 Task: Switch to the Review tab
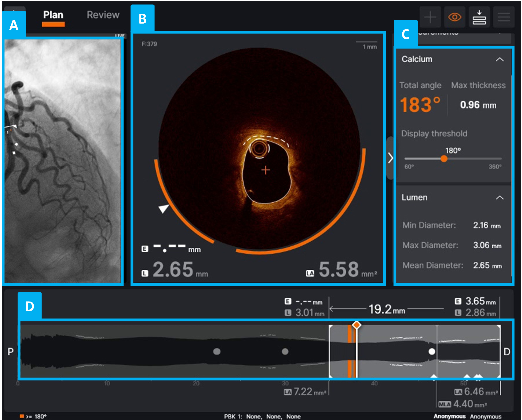point(103,15)
